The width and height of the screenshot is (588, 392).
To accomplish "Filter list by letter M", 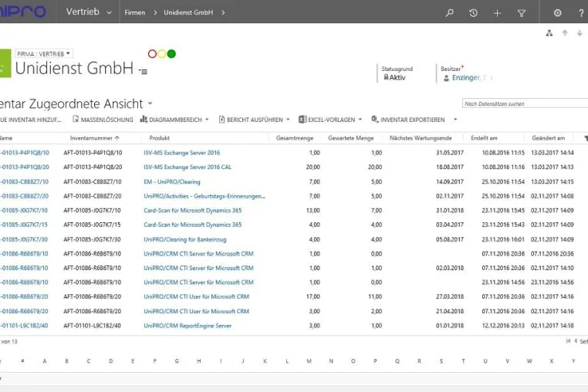I will (309, 361).
